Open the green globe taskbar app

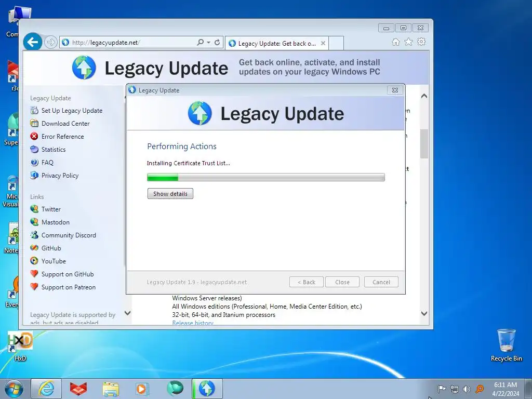point(175,389)
